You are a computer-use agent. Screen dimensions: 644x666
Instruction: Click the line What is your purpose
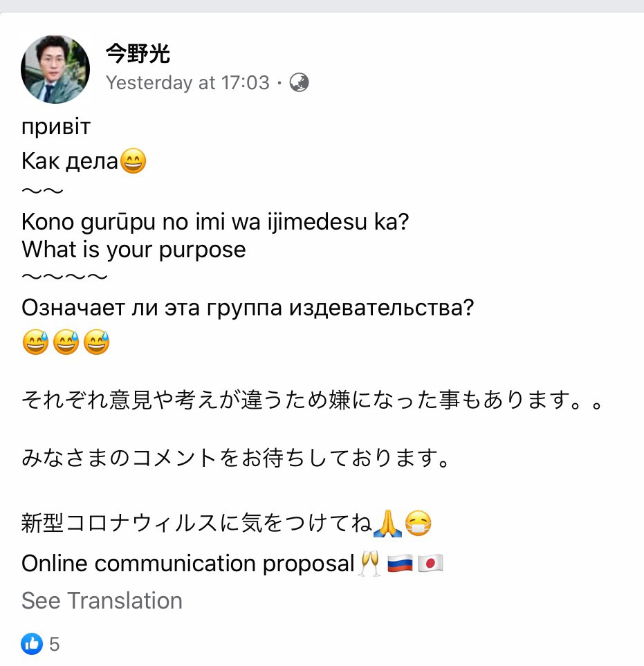[134, 249]
